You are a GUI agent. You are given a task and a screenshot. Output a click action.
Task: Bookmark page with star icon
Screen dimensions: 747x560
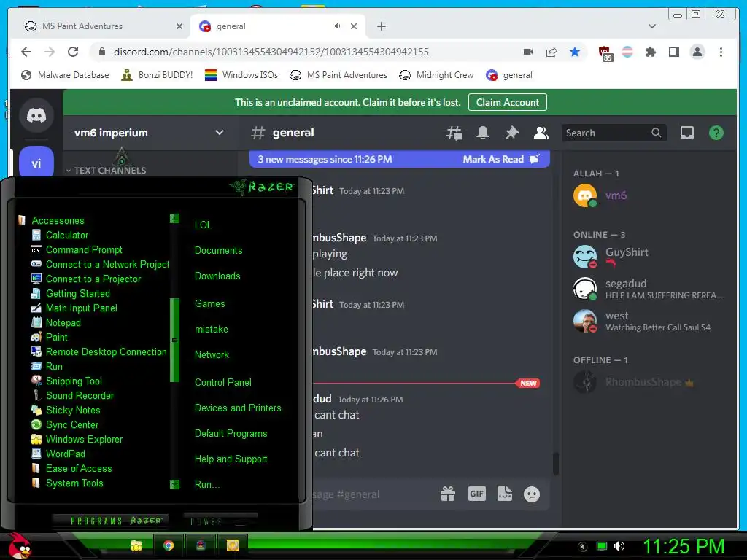click(575, 52)
